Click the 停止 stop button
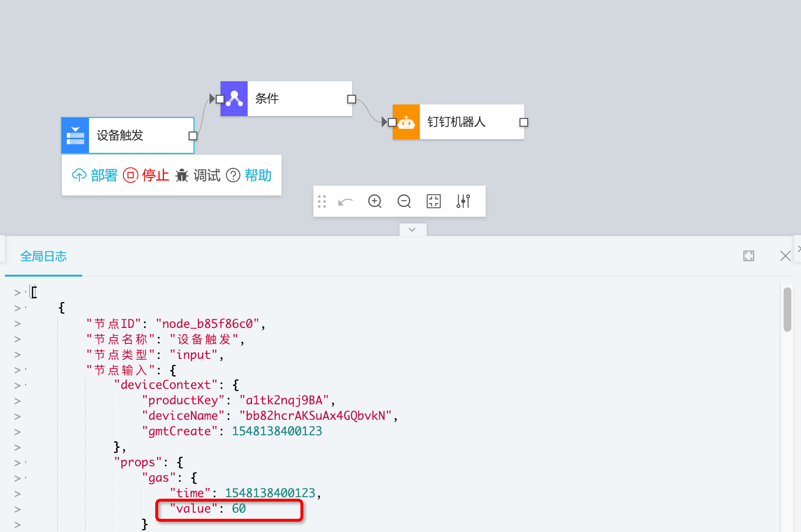801x532 pixels. [146, 175]
